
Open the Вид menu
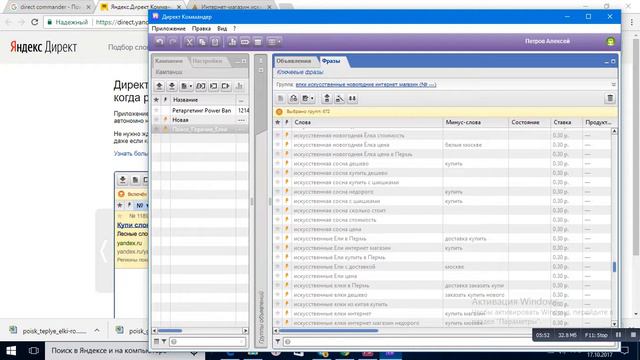pyautogui.click(x=222, y=29)
